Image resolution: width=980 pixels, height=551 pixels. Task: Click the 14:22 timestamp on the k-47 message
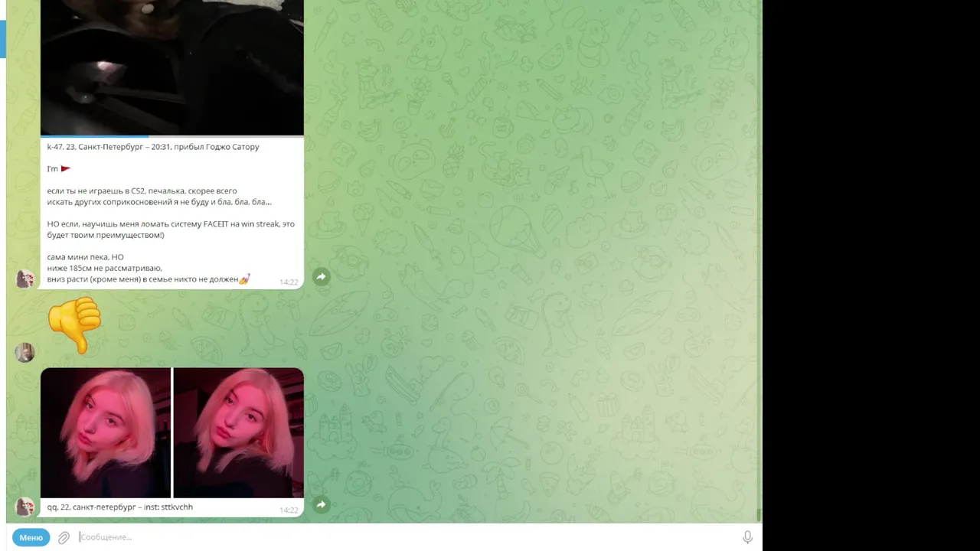coord(289,282)
